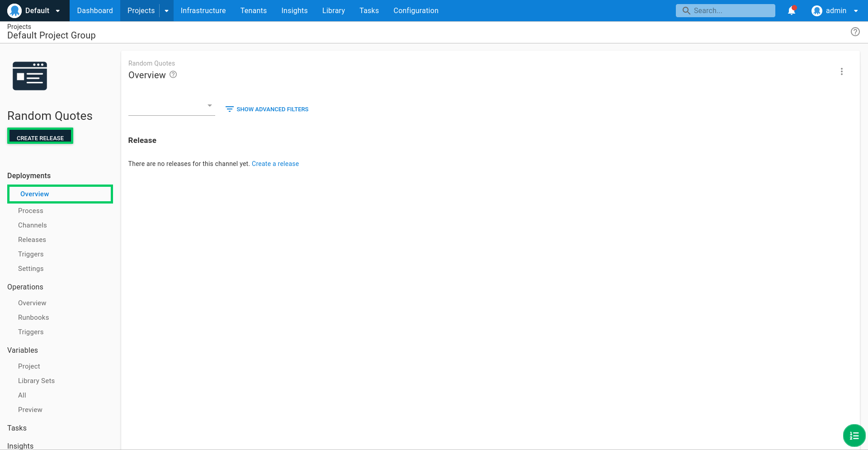Click the search magnifier icon
The height and width of the screenshot is (450, 868).
coord(686,10)
